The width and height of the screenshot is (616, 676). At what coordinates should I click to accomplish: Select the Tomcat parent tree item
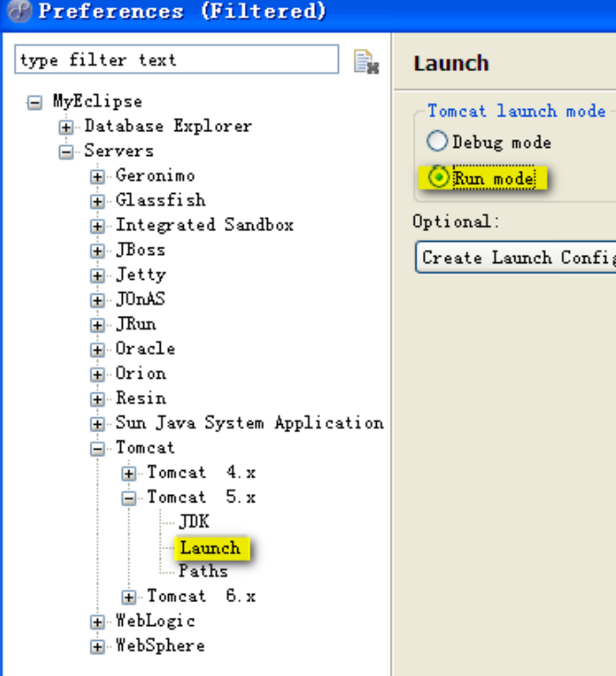(145, 448)
